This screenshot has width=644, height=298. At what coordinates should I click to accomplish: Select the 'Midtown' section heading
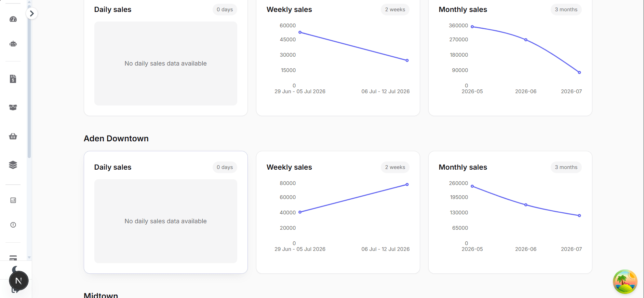pyautogui.click(x=101, y=295)
